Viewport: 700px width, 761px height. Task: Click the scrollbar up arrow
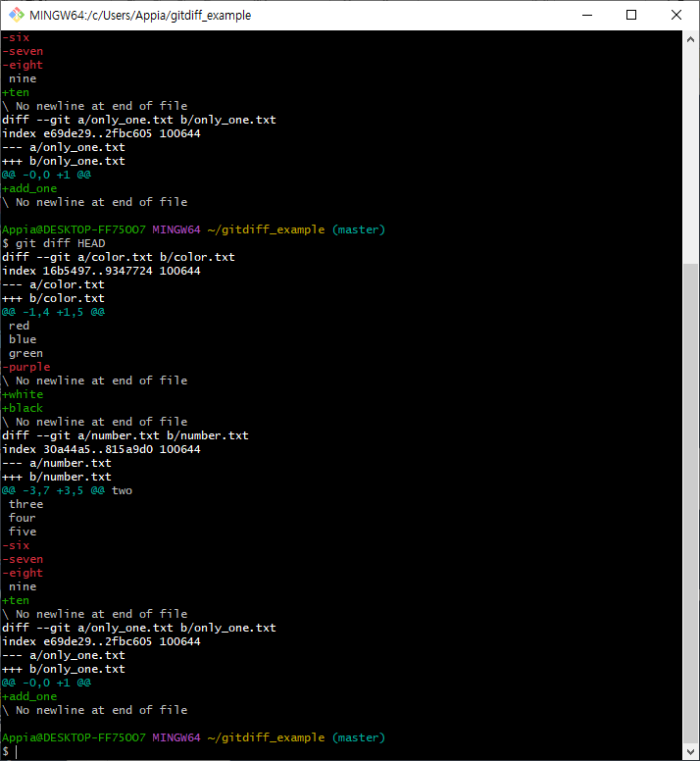690,40
